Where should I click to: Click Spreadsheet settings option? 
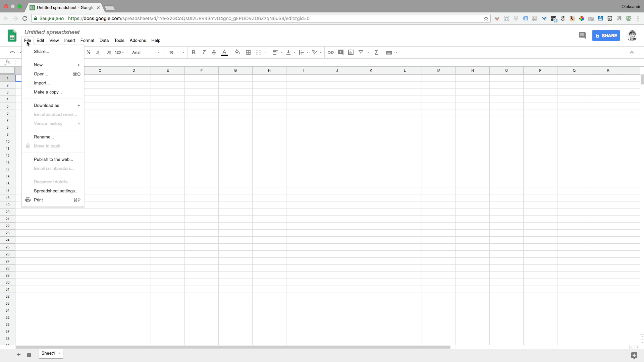[56, 190]
